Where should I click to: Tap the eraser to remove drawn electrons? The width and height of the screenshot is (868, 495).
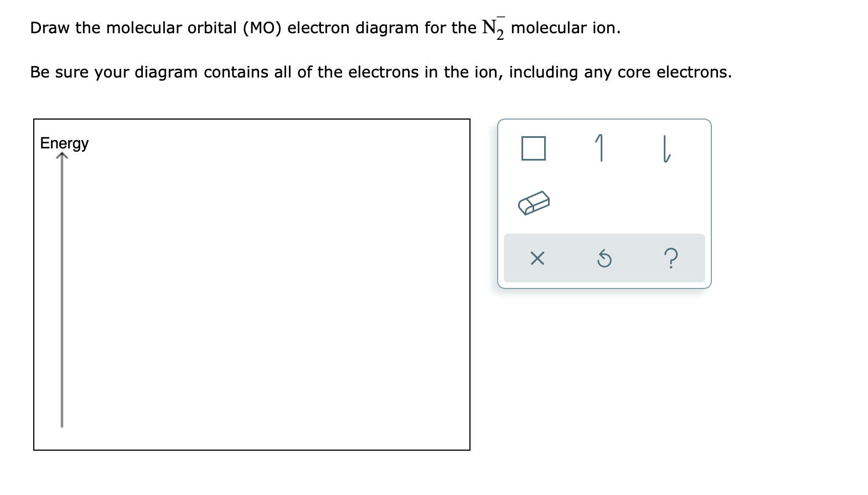[534, 203]
